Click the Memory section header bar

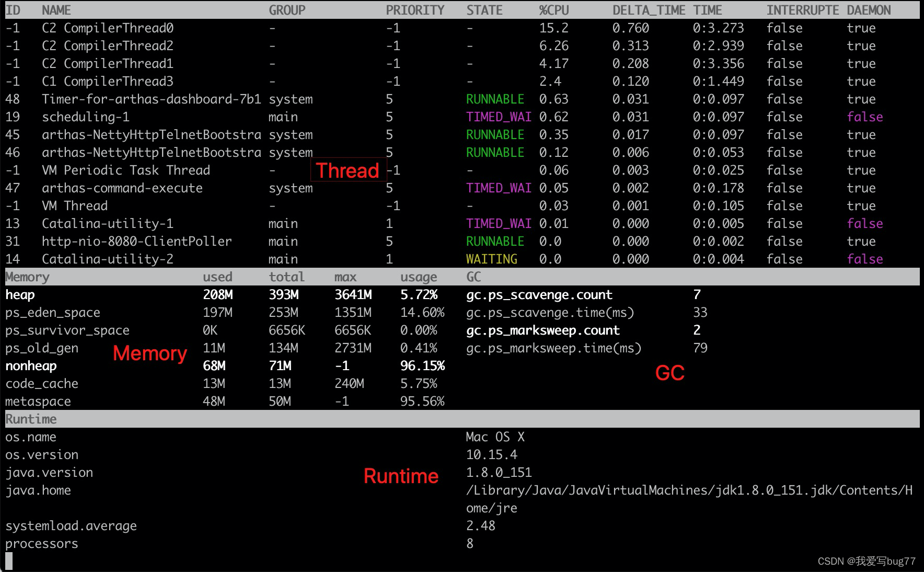(x=27, y=277)
